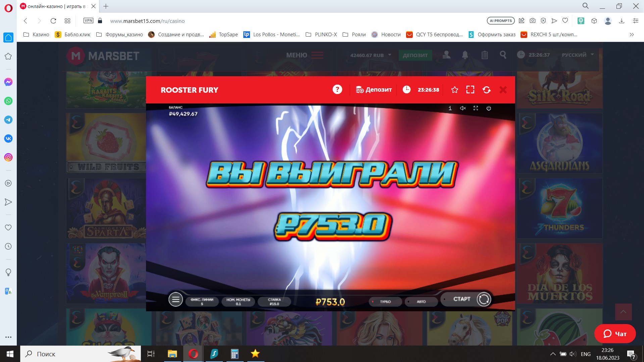
Task: Open the Чат support widget
Action: click(615, 333)
